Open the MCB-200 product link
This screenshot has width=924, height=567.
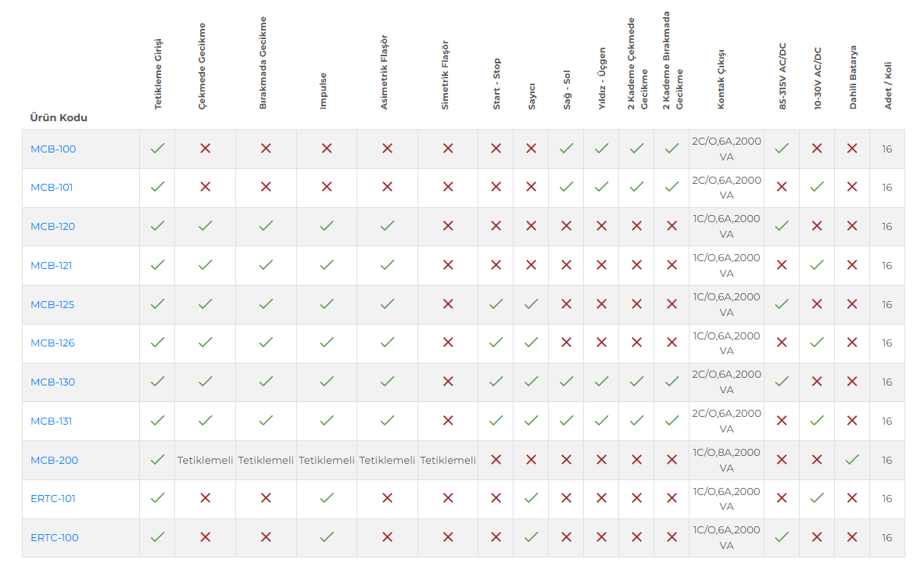(x=54, y=461)
